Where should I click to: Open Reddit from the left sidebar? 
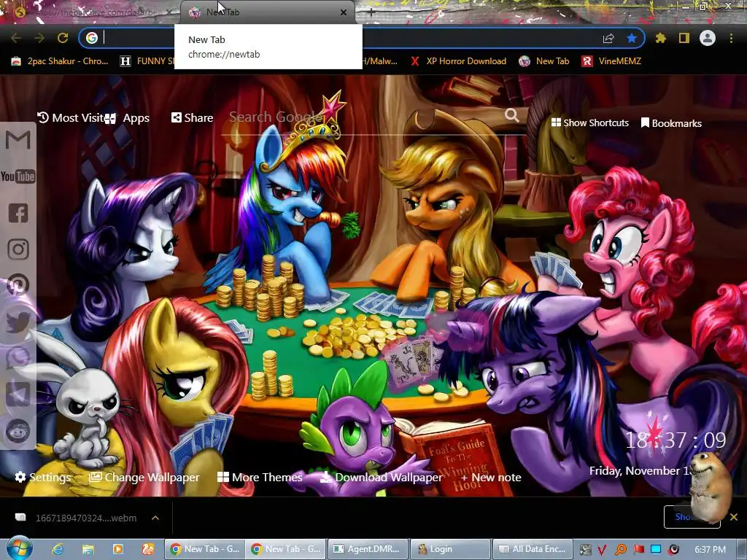point(18,431)
